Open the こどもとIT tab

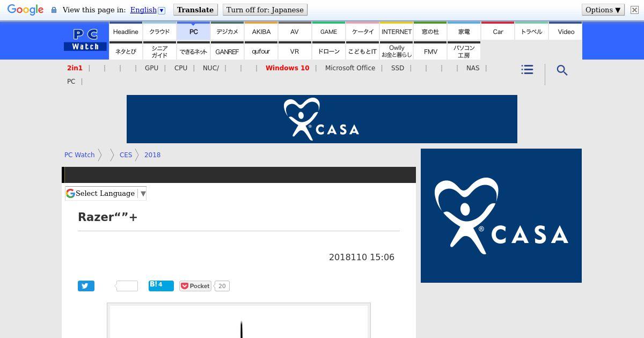point(362,51)
